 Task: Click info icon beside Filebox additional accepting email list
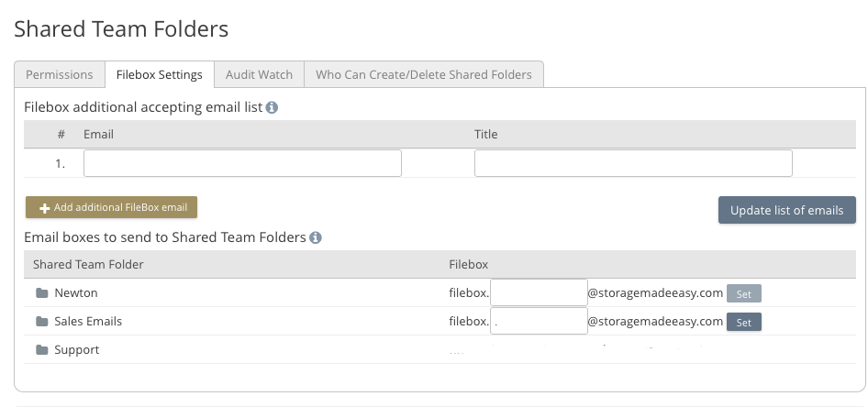click(x=272, y=107)
